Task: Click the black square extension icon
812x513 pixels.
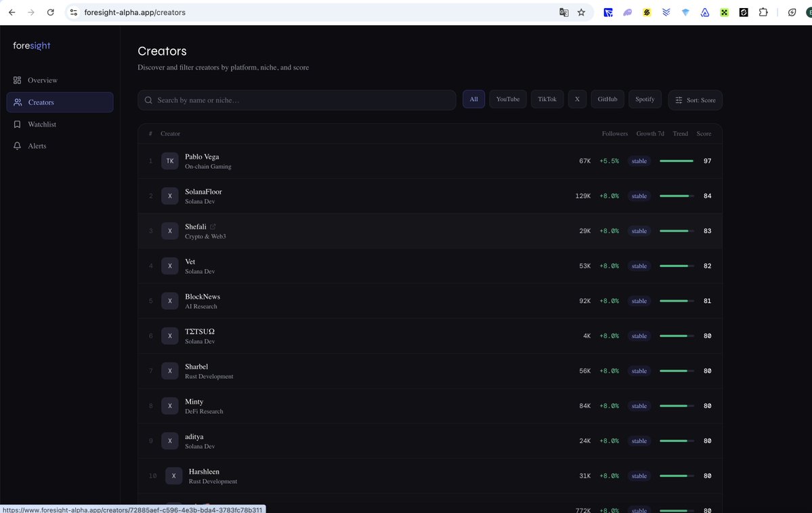Action: [744, 12]
